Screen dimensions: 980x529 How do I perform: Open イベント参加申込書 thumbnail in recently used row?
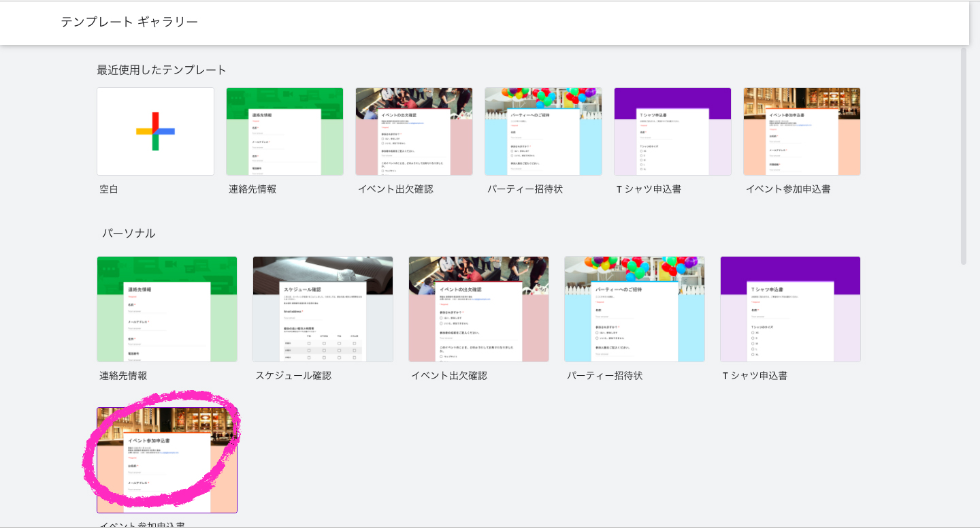pyautogui.click(x=802, y=131)
